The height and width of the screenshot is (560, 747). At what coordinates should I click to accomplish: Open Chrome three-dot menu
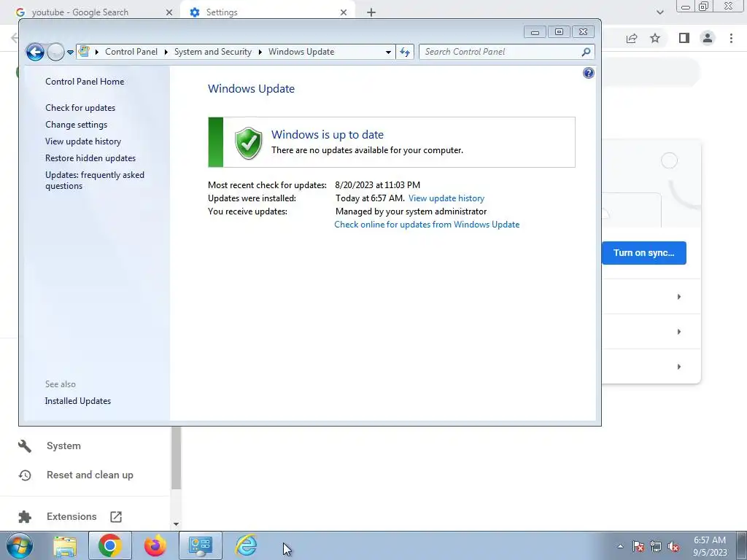[x=731, y=38]
